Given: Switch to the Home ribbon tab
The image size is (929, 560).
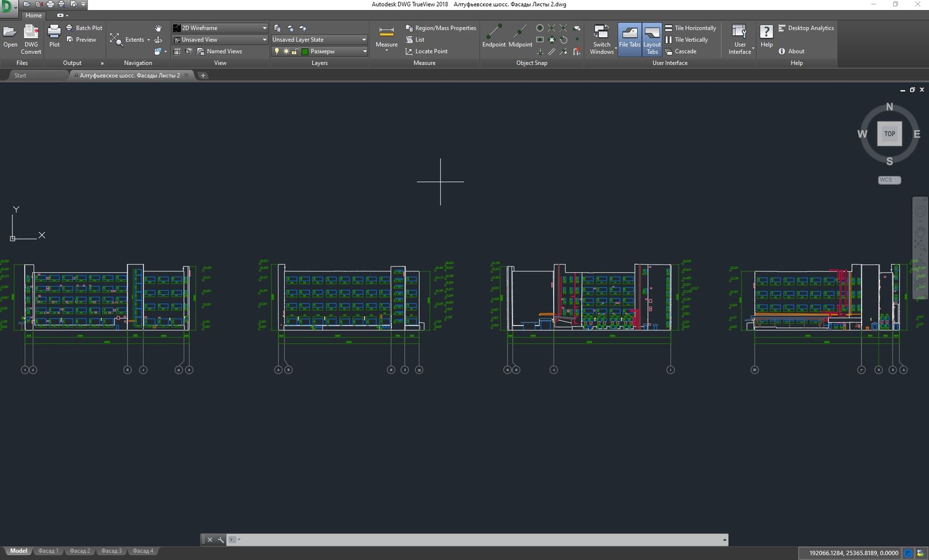Looking at the screenshot, I should click(x=33, y=15).
